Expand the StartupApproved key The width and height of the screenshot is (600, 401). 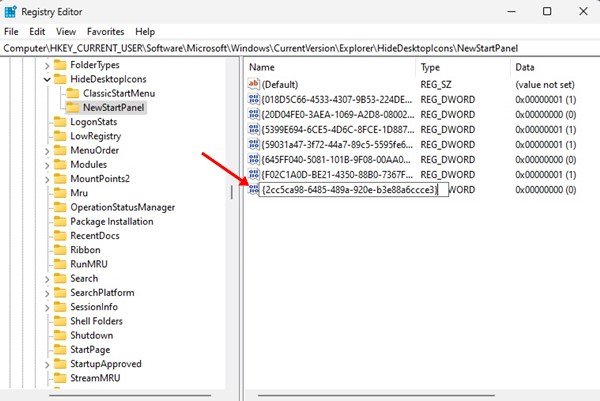[47, 365]
